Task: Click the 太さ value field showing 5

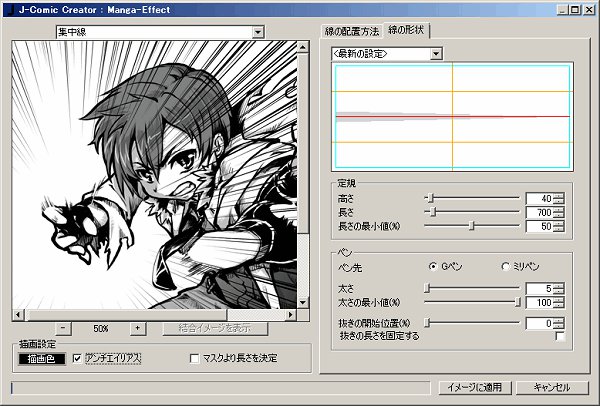Action: click(539, 289)
